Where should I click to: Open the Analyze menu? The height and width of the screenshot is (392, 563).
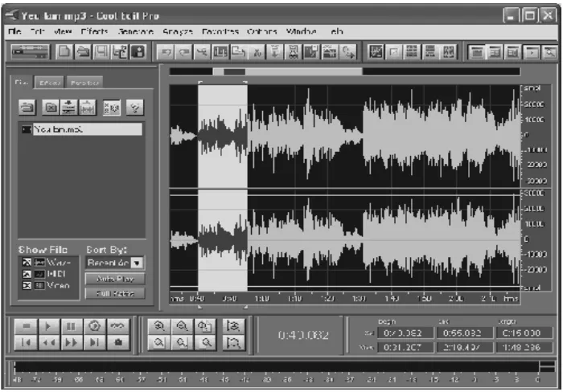click(x=178, y=31)
